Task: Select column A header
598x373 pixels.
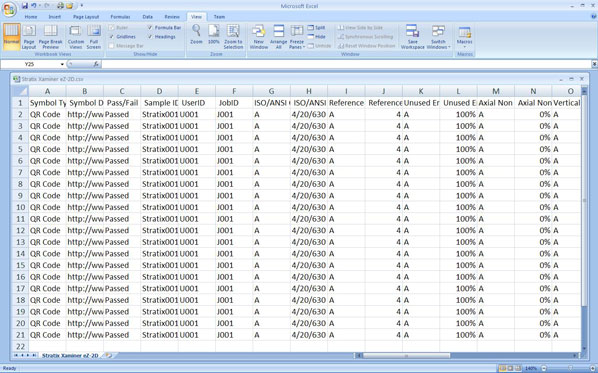Action: [x=47, y=91]
